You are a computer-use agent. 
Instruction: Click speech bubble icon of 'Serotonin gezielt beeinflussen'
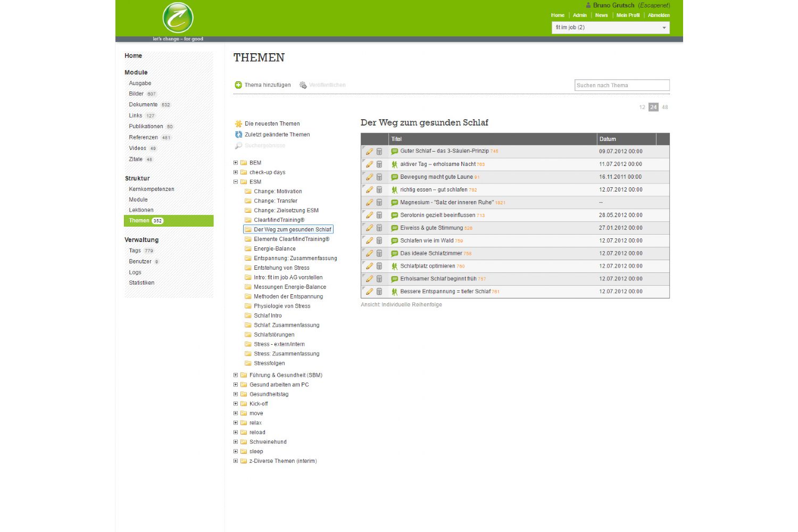pos(394,215)
